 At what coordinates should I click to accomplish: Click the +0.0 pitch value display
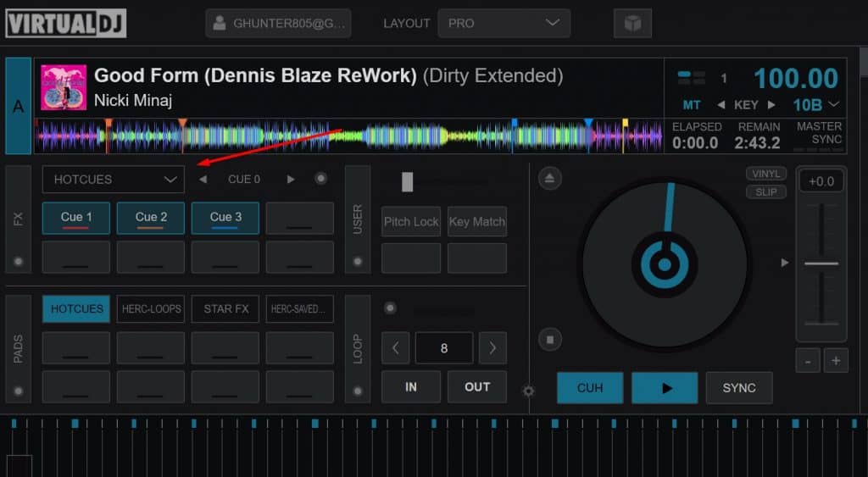coord(821,181)
